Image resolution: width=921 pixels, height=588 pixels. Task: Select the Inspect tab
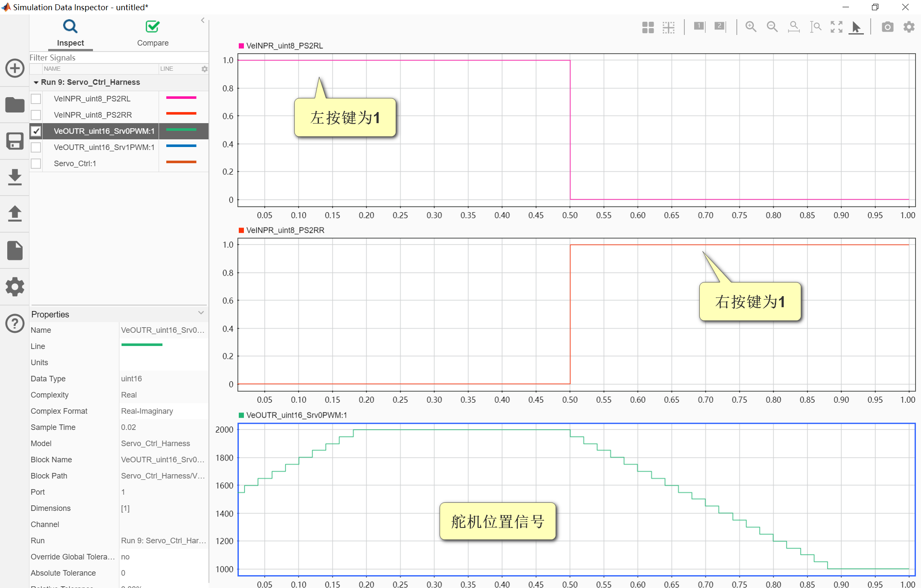(x=70, y=33)
